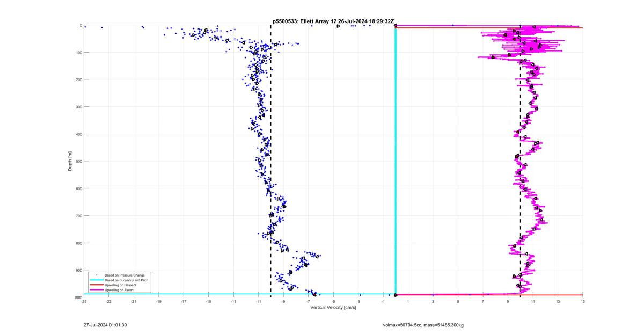644x334 pixels.
Task: Click the vertical cyan buoyancy velocity line
Action: [396, 161]
